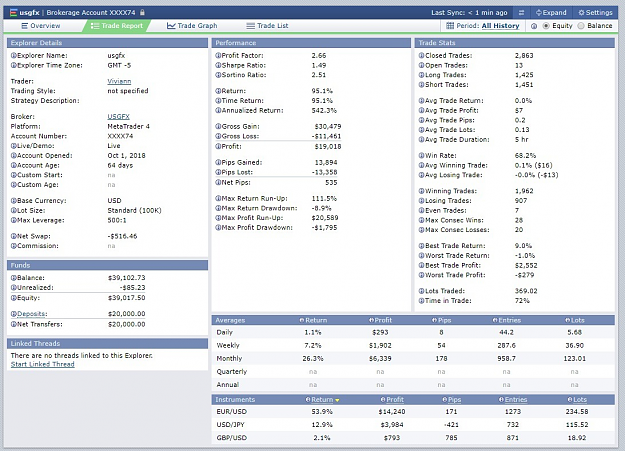Click the 542.3% annualized return value
625x451 pixels.
pos(324,110)
